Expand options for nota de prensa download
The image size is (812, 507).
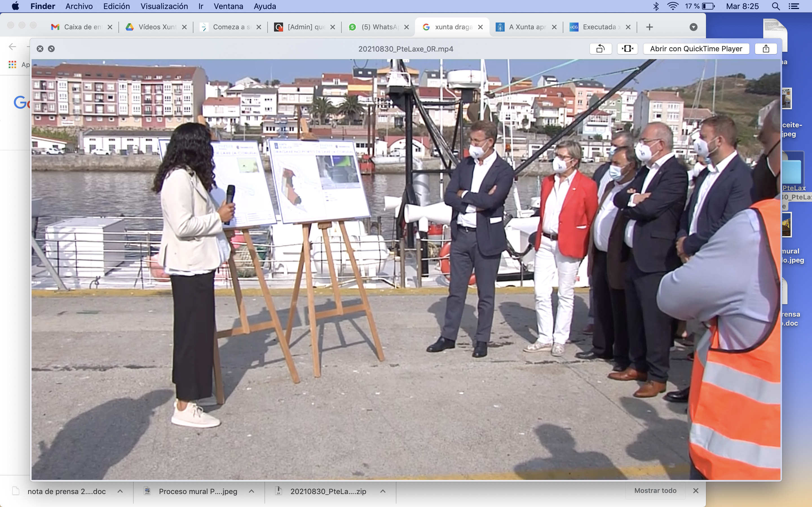[x=120, y=491]
